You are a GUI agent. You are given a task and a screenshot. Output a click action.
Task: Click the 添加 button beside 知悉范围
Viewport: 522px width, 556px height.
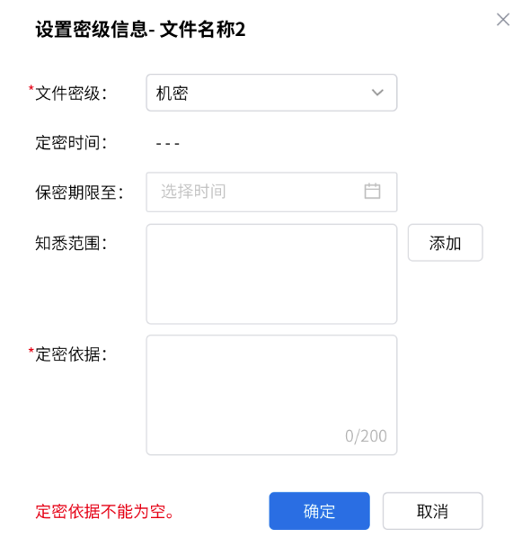445,243
